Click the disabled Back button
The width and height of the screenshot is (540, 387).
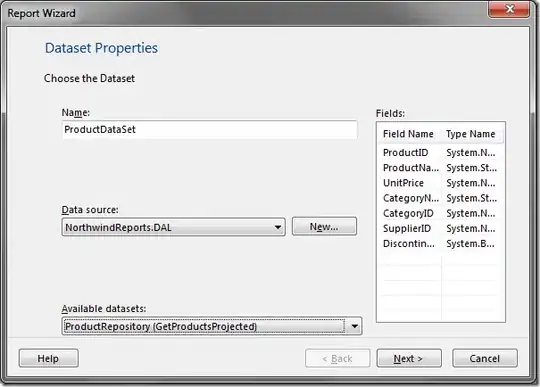coord(338,358)
